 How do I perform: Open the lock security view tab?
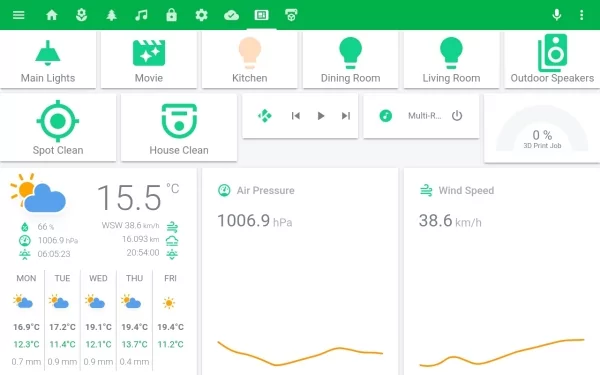click(171, 15)
